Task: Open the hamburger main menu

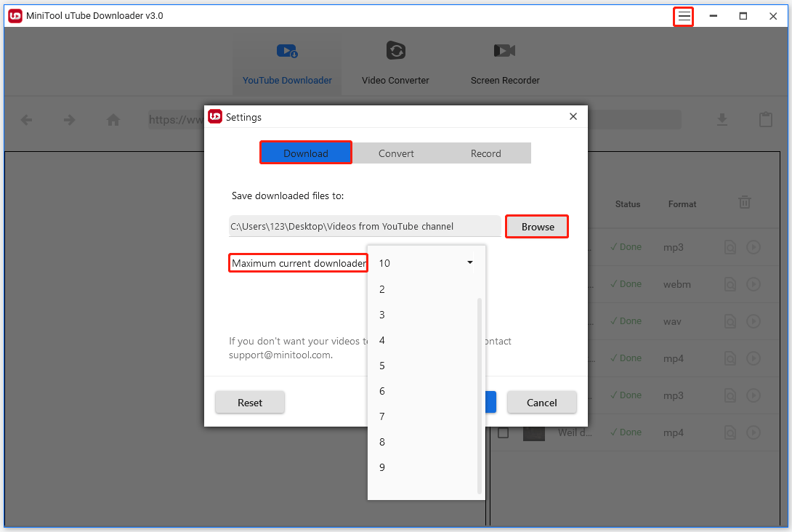Action: (684, 16)
